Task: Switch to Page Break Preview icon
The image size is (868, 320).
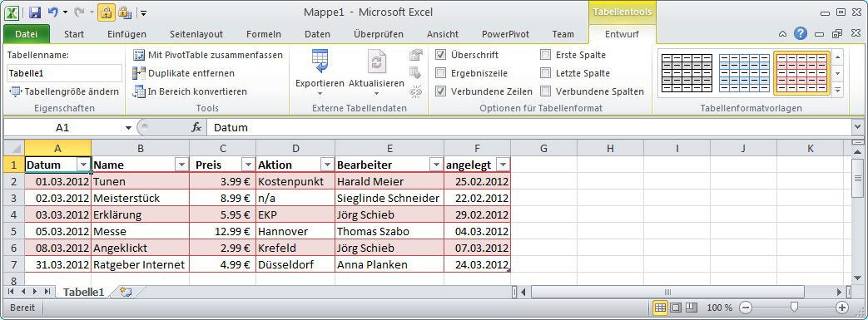Action: point(691,308)
